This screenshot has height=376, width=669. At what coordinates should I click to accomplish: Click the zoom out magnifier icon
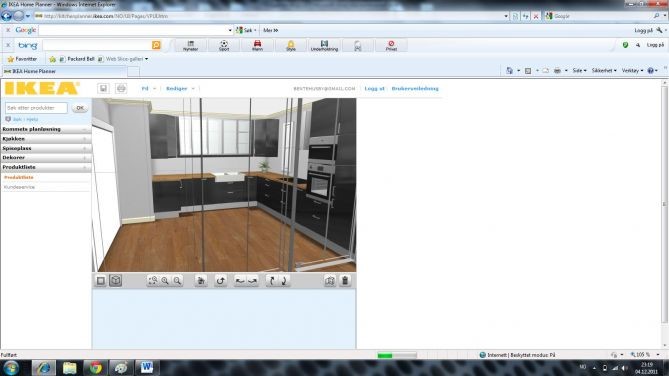coord(177,281)
